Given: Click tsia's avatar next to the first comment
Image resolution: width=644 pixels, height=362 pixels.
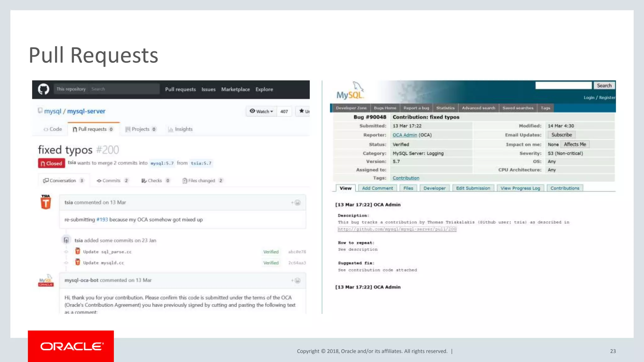Looking at the screenshot, I should point(46,202).
